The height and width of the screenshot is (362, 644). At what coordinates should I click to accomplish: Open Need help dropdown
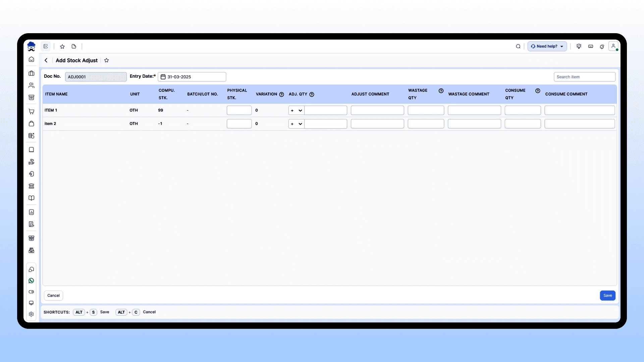(x=547, y=46)
